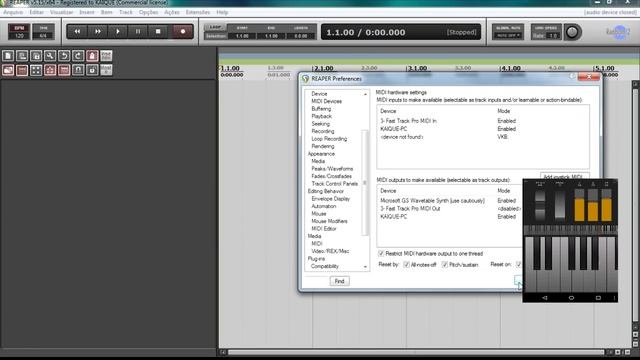The height and width of the screenshot is (360, 640).
Task: Select Mouse Modifiers in preferences tree
Action: point(329,221)
